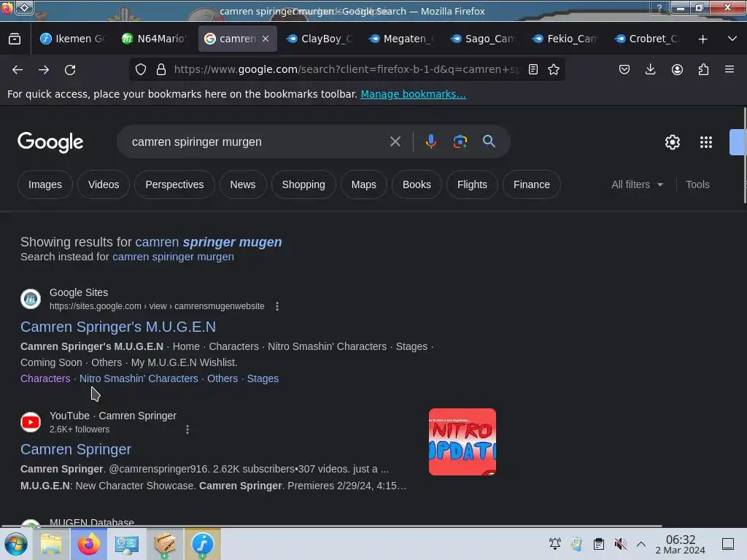Filter results by Finance
This screenshot has height=560, width=747.
click(x=532, y=184)
